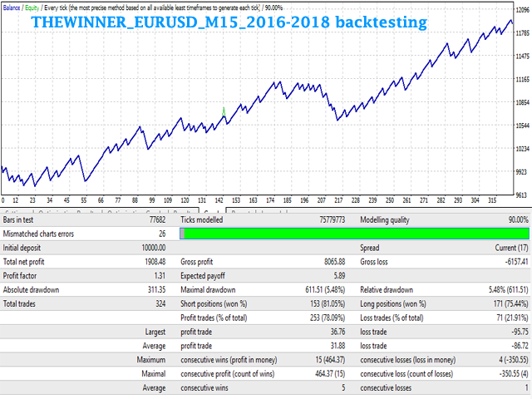The image size is (532, 399).
Task: Click the 26 mismatched errors value
Action: pos(162,234)
